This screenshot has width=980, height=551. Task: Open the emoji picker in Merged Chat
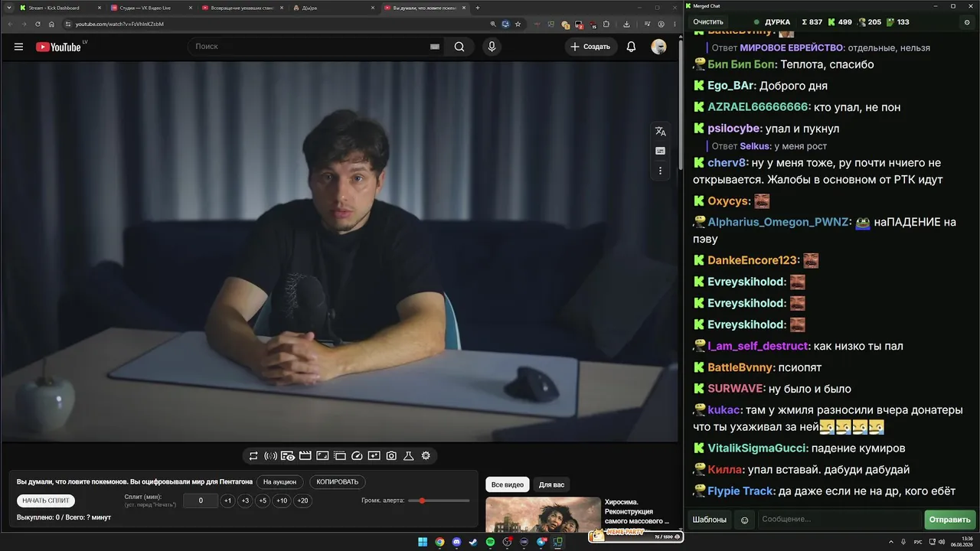click(744, 520)
